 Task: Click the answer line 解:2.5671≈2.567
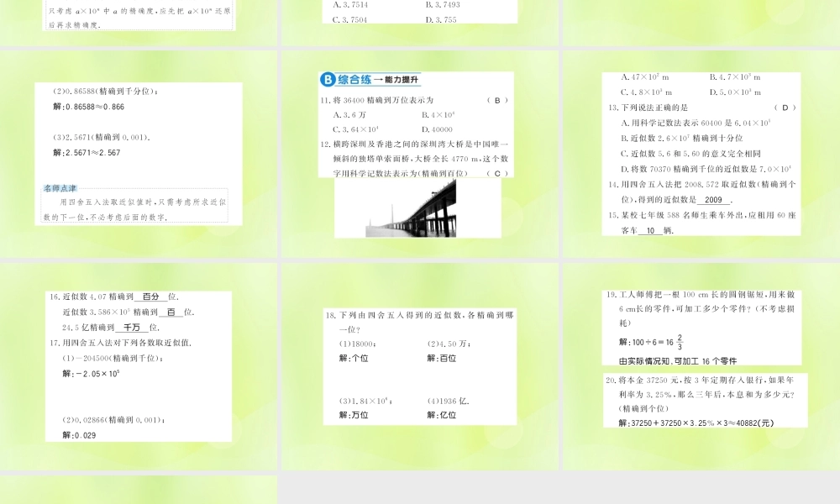pos(87,153)
